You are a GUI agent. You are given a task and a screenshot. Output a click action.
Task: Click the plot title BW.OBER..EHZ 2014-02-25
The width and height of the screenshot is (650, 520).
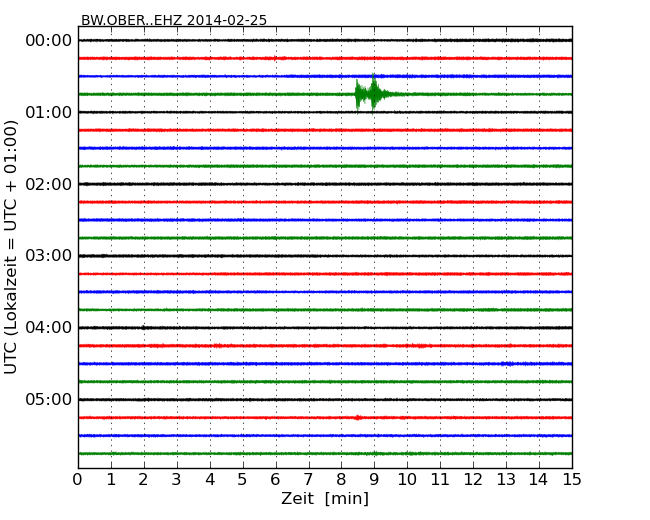(174, 20)
